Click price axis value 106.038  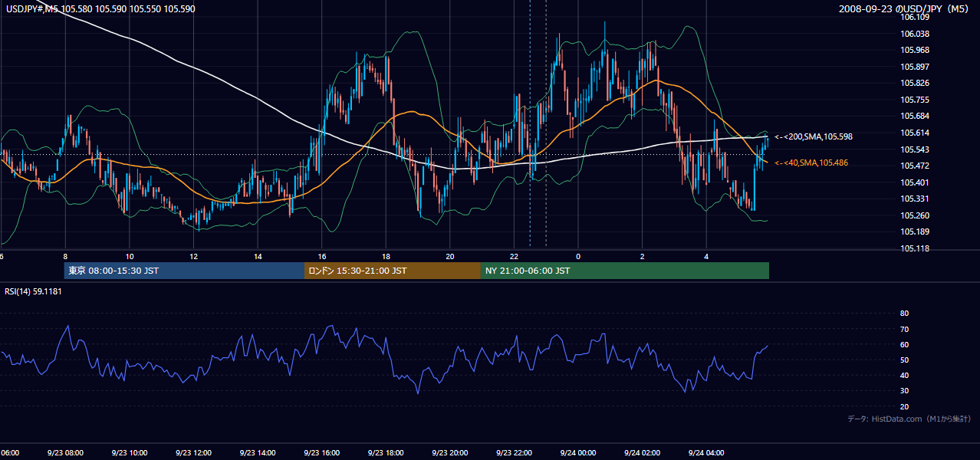pyautogui.click(x=916, y=34)
